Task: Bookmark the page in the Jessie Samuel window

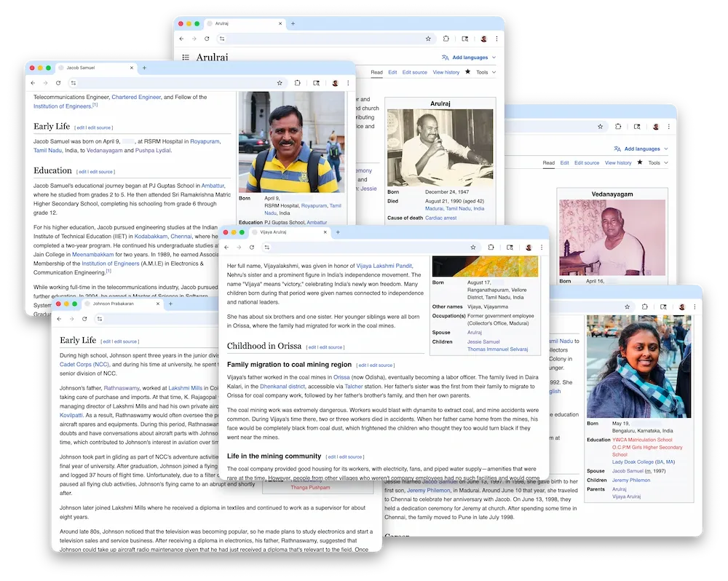Action: tap(628, 307)
